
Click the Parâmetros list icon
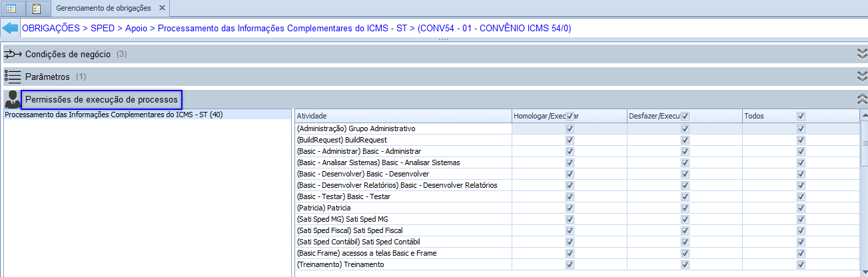[13, 77]
